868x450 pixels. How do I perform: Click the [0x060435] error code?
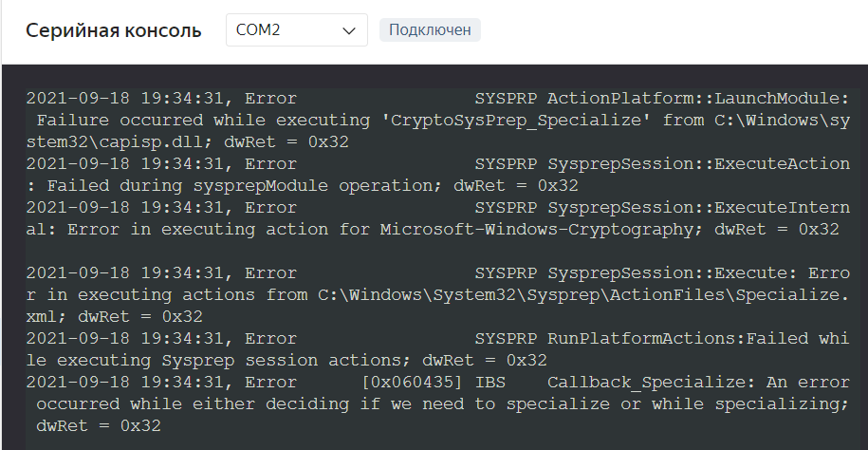click(412, 383)
